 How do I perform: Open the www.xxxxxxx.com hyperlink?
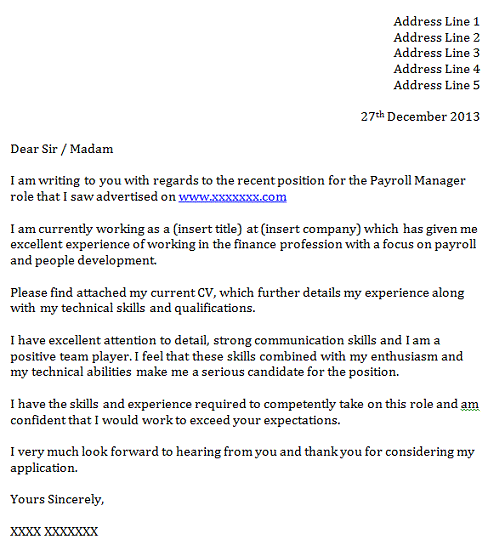[x=233, y=197]
